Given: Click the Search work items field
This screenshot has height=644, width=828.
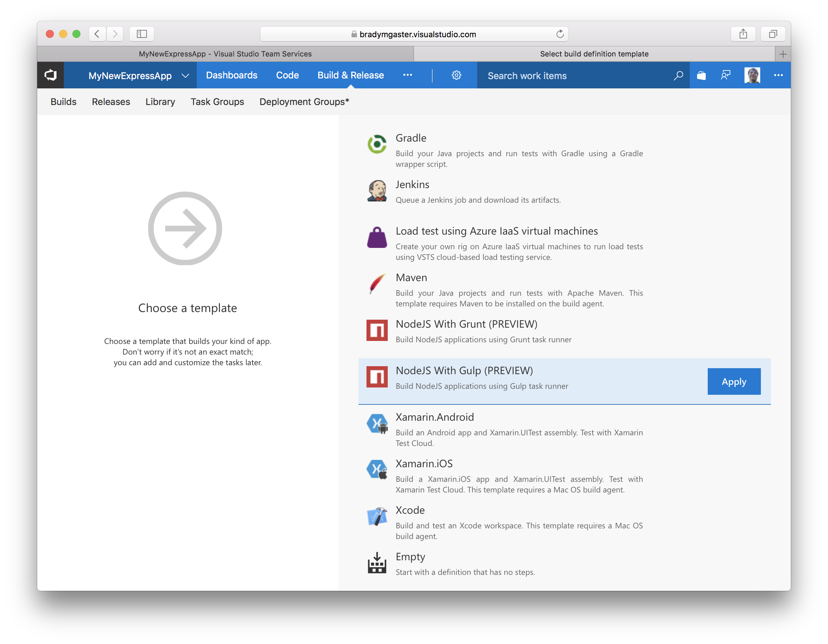Looking at the screenshot, I should click(x=575, y=75).
